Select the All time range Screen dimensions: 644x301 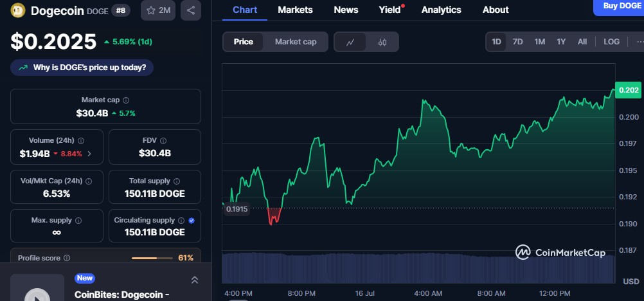click(582, 42)
